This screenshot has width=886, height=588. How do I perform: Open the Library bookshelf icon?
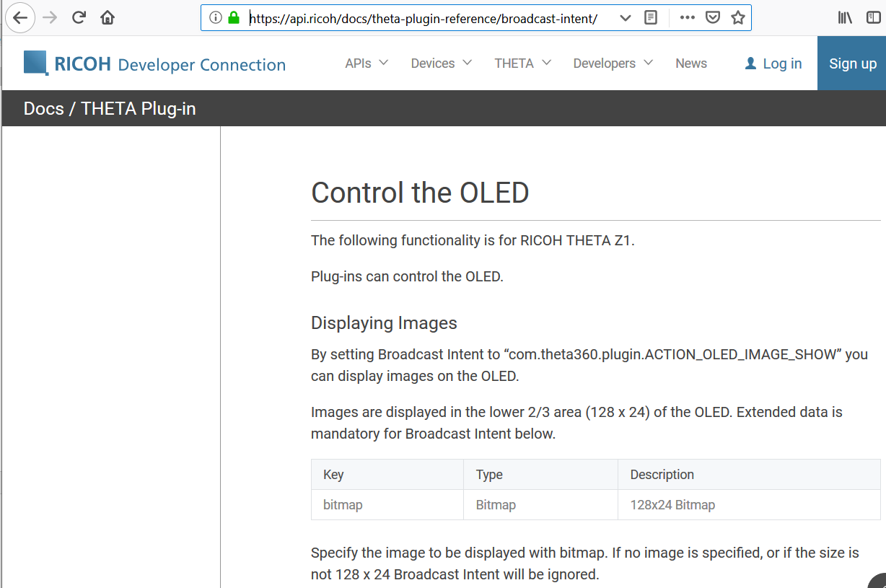coord(845,18)
